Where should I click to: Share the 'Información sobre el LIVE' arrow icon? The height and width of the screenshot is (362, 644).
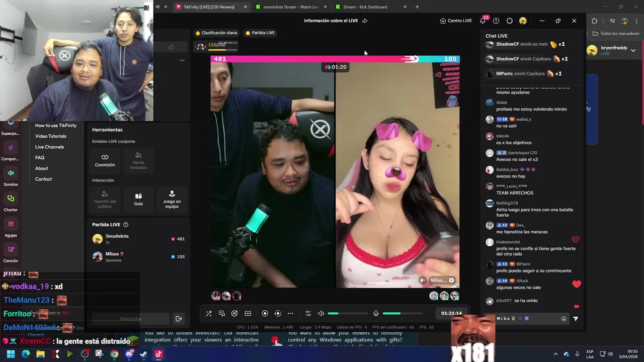(365, 21)
